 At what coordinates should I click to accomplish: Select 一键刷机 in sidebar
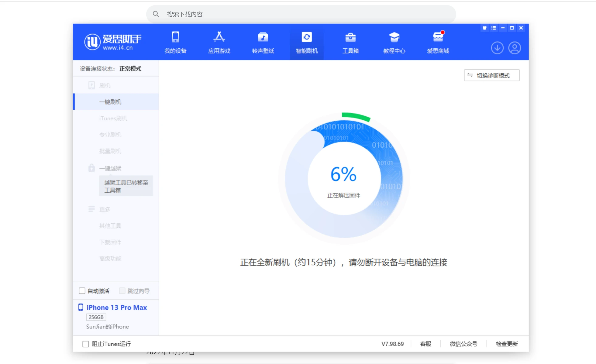pyautogui.click(x=110, y=102)
